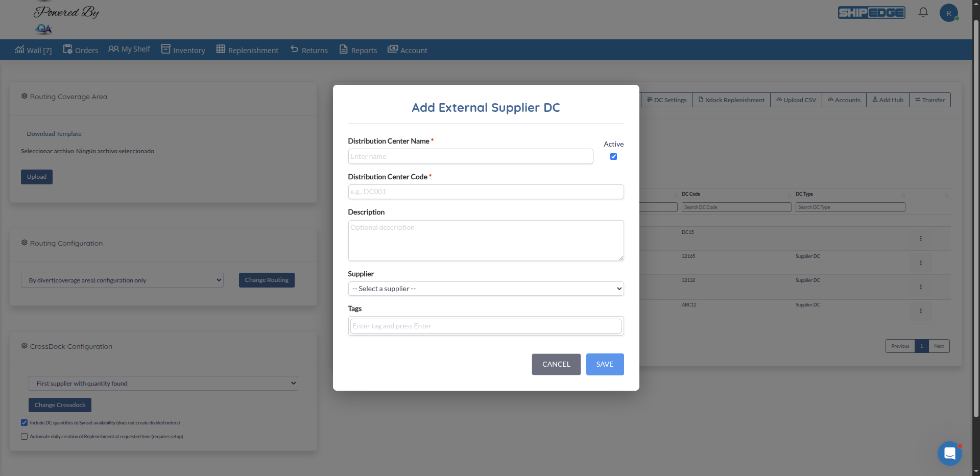The height and width of the screenshot is (476, 980).
Task: Click the Change Crossdock button
Action: (x=60, y=405)
